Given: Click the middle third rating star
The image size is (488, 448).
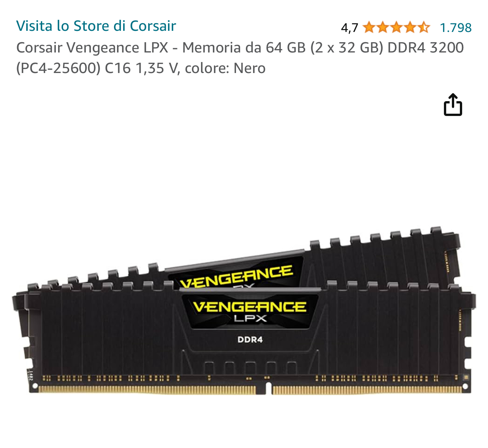Looking at the screenshot, I should [396, 27].
